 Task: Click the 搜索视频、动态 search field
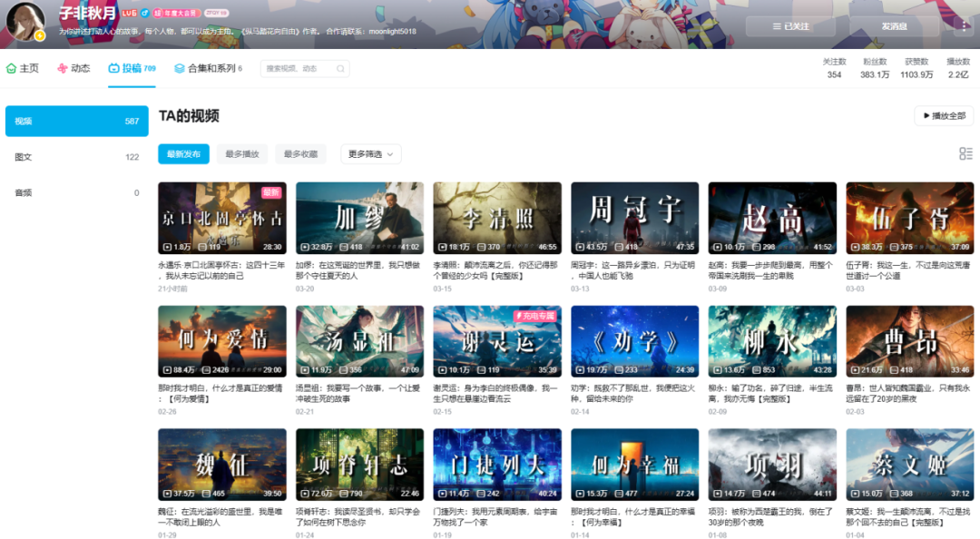(x=297, y=69)
